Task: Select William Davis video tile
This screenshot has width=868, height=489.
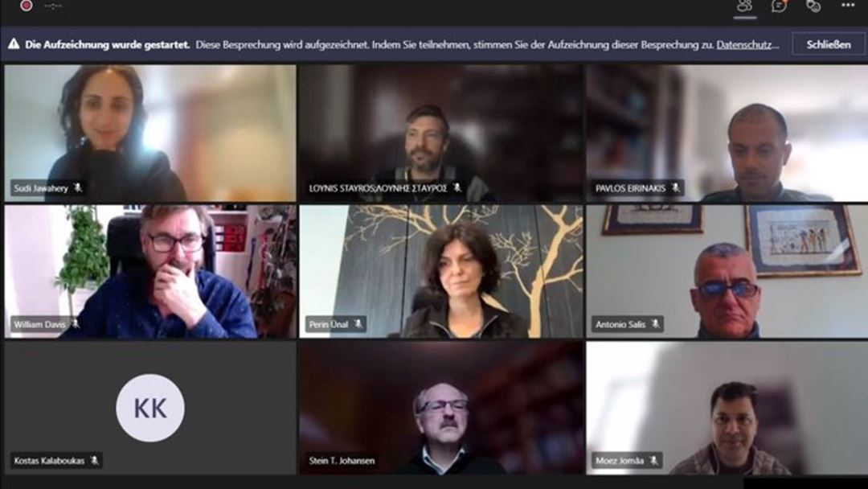Action: coord(150,271)
